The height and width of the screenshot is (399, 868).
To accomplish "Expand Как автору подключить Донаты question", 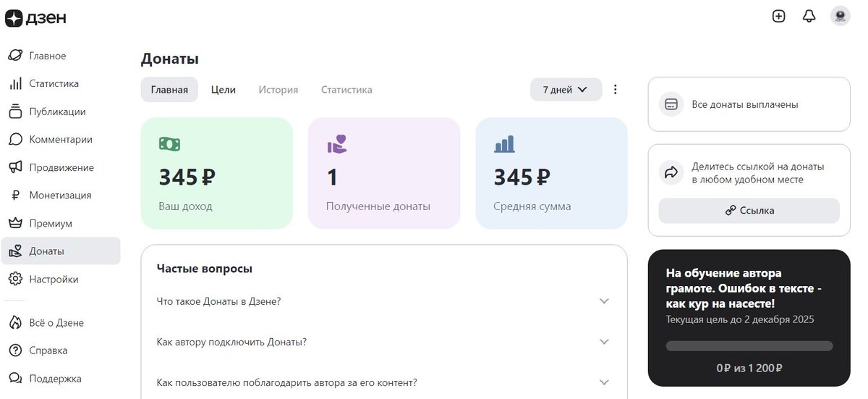I will (x=383, y=342).
